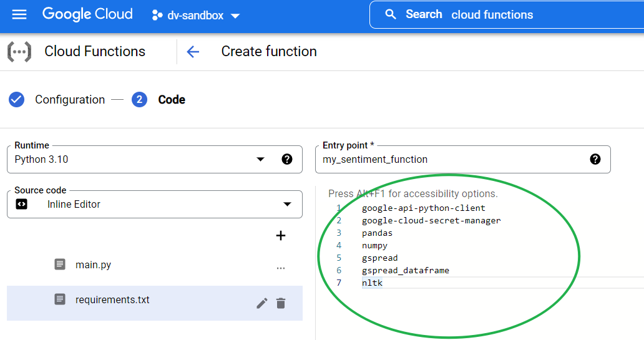
Task: Select the Code step
Action: click(171, 100)
